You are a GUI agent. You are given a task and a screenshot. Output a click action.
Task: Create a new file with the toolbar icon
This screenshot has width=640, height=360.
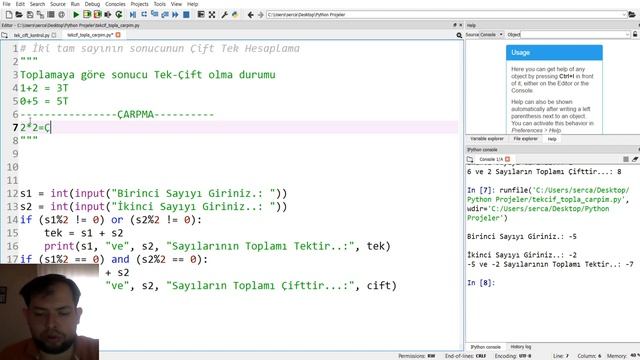9,15
